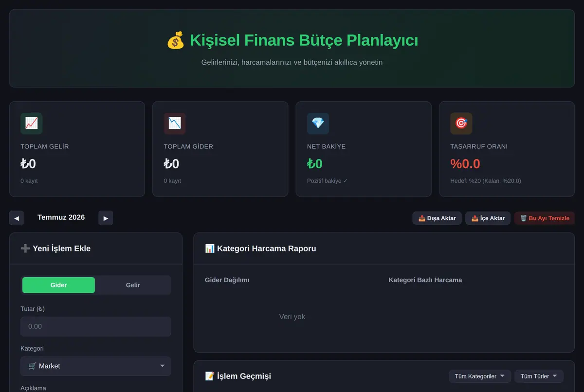Open the Kategori dropdown showing Market

96,366
